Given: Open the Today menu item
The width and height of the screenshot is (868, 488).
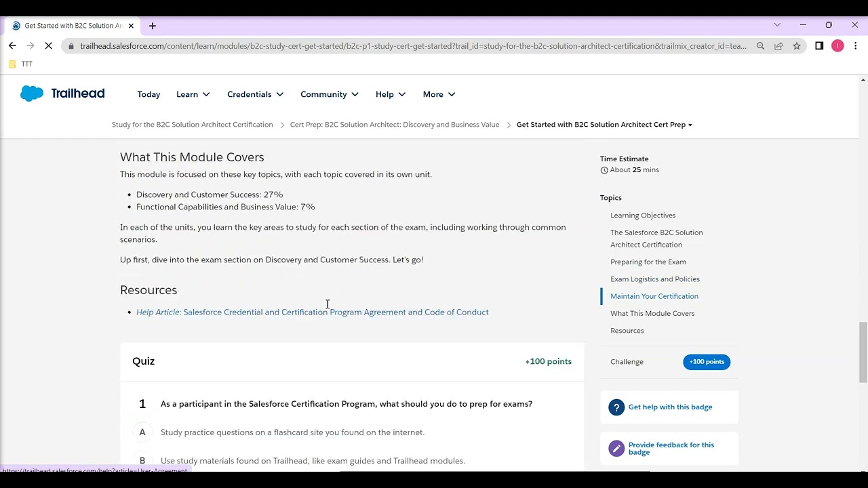Looking at the screenshot, I should [x=149, y=94].
